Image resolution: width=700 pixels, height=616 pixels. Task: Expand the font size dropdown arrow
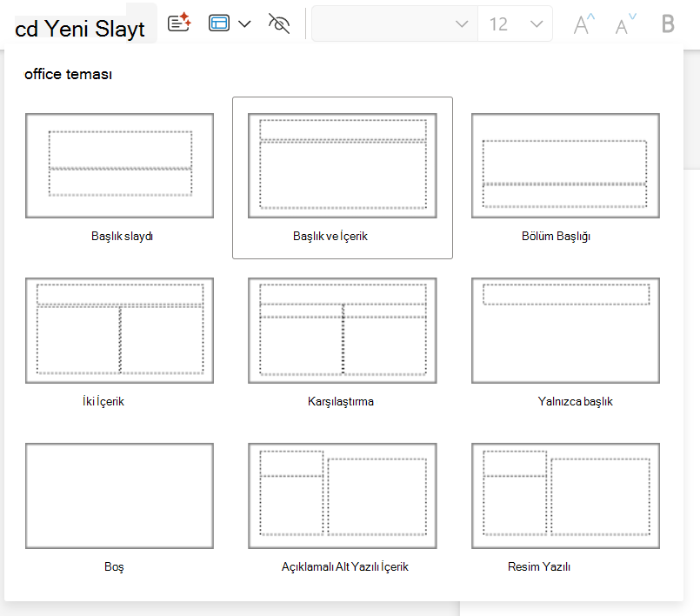537,23
